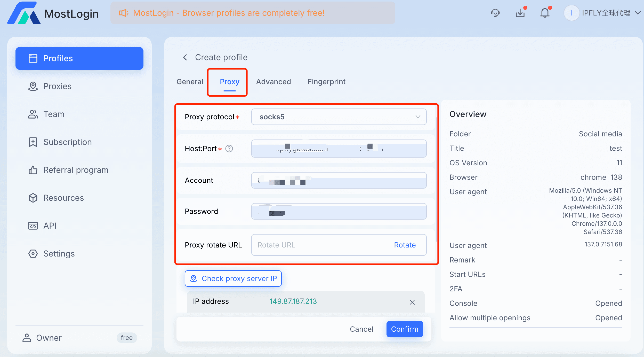644x357 pixels.
Task: Switch to the Advanced tab
Action: click(x=273, y=82)
